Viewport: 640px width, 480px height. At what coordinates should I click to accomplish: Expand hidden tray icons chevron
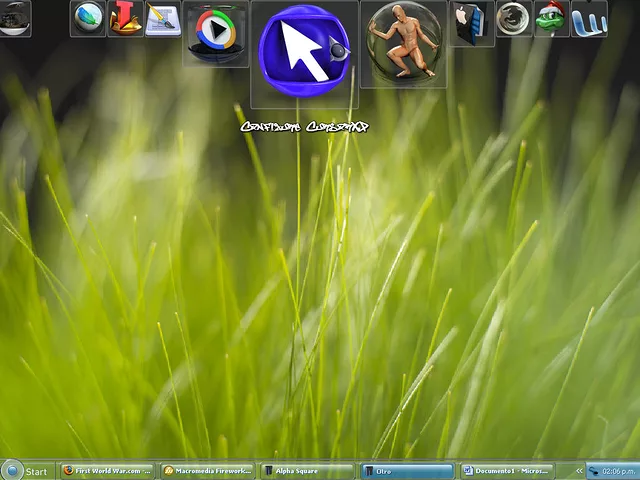click(578, 470)
